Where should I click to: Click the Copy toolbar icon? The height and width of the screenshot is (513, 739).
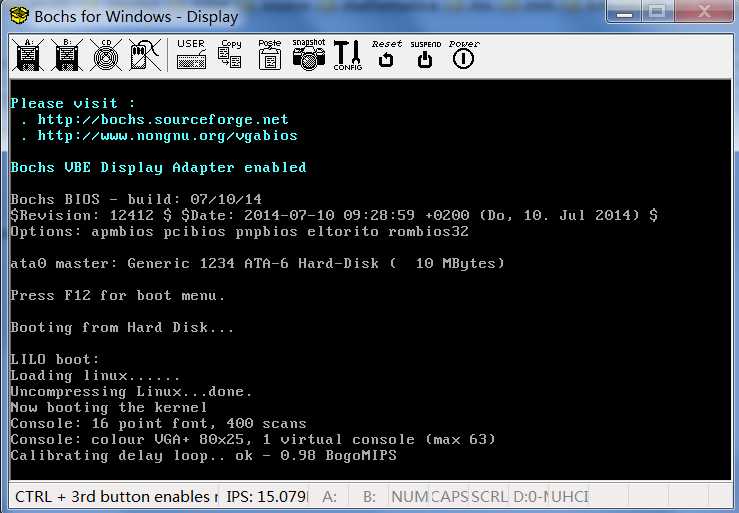click(230, 55)
